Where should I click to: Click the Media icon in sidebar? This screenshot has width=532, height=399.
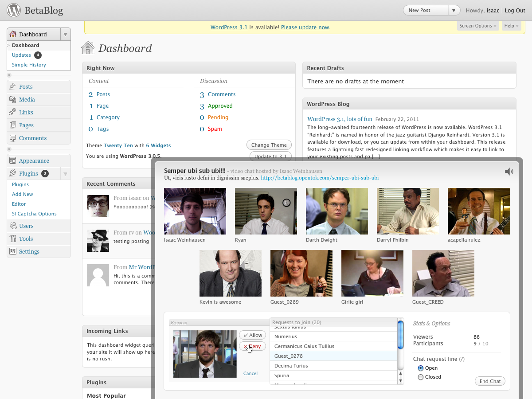13,99
